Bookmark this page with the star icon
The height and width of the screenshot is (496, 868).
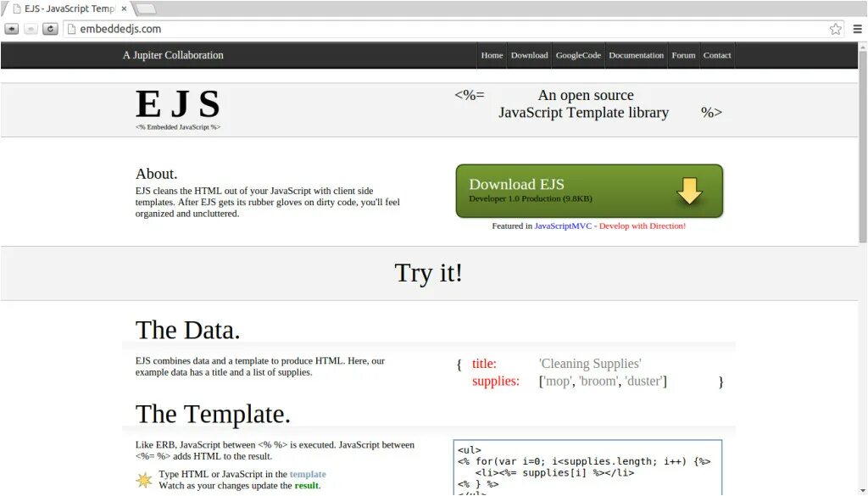pos(835,29)
